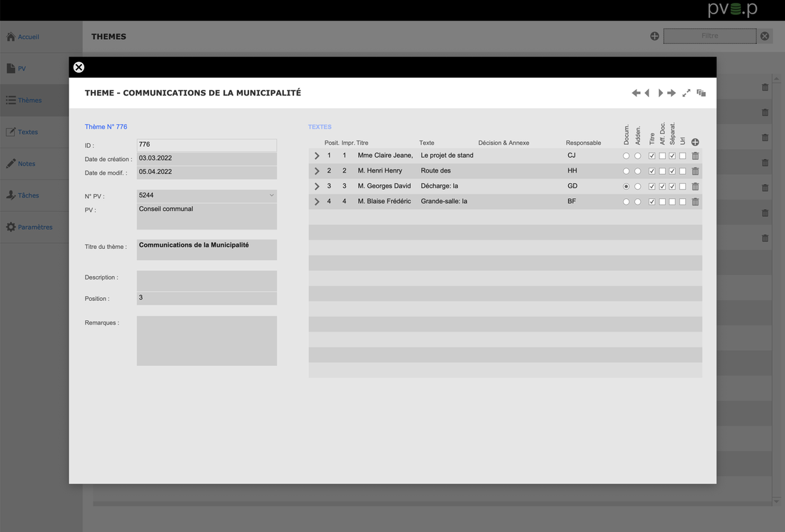Expand the M. Georges David row
Image resolution: width=785 pixels, height=532 pixels.
click(317, 186)
